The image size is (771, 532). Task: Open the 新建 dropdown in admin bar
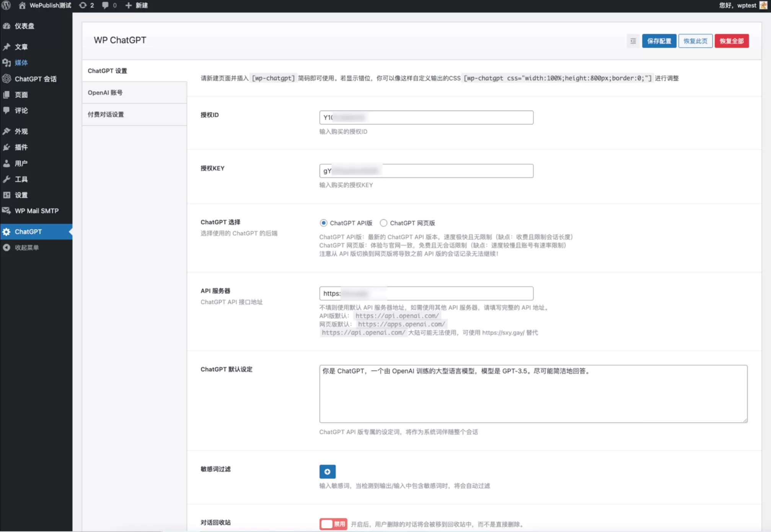[x=137, y=5]
